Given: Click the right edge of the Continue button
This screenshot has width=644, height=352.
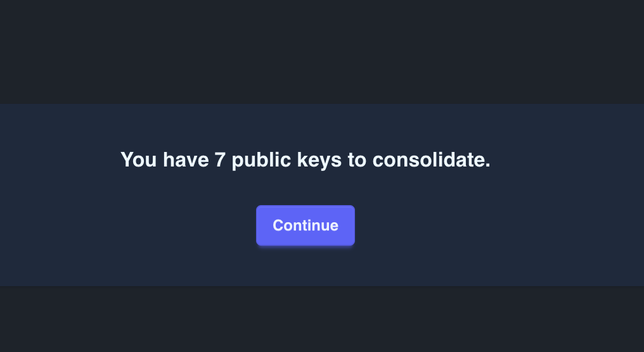Looking at the screenshot, I should [x=352, y=225].
